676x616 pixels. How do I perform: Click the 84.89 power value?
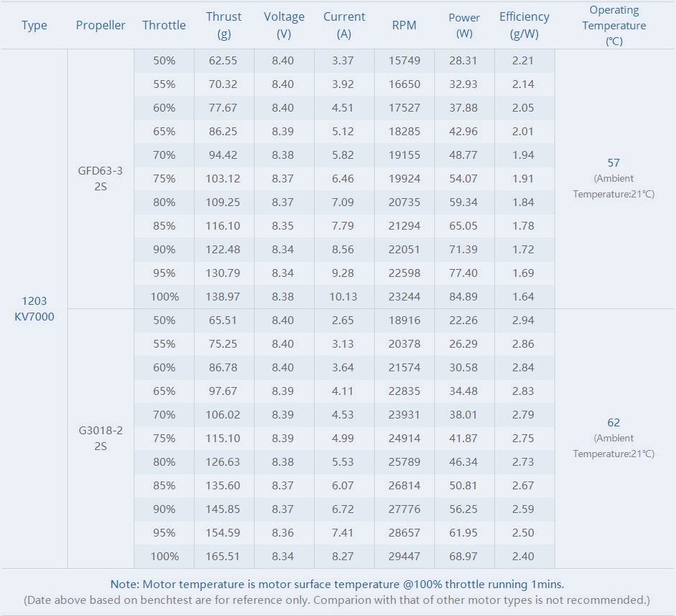[x=464, y=296]
